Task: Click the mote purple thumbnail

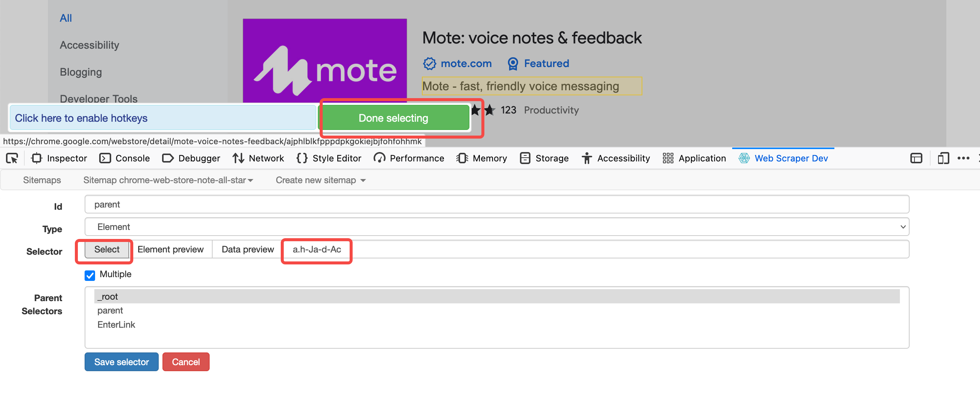Action: pos(325,61)
